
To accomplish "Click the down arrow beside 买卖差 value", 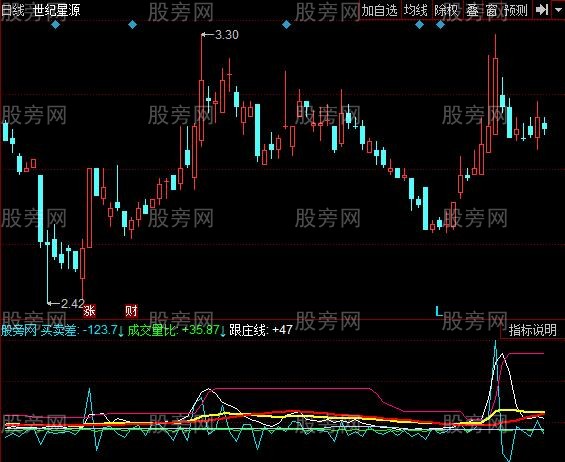I will coord(121,330).
